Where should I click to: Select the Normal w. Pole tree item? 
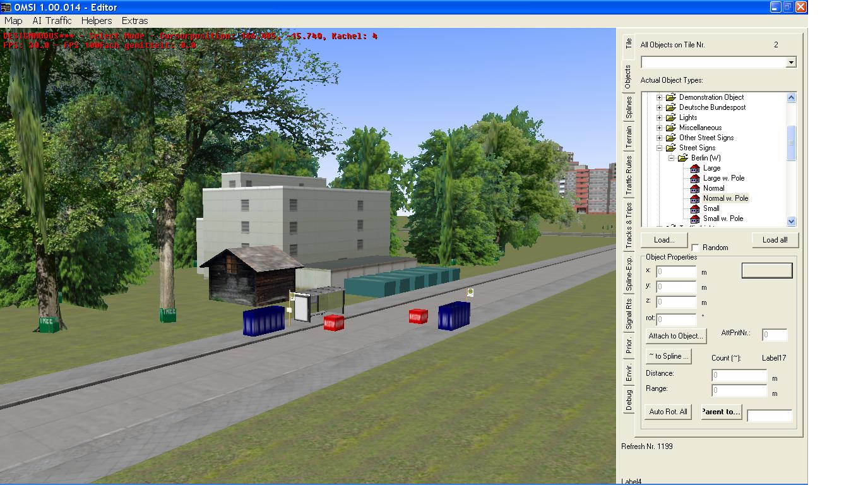tap(725, 198)
